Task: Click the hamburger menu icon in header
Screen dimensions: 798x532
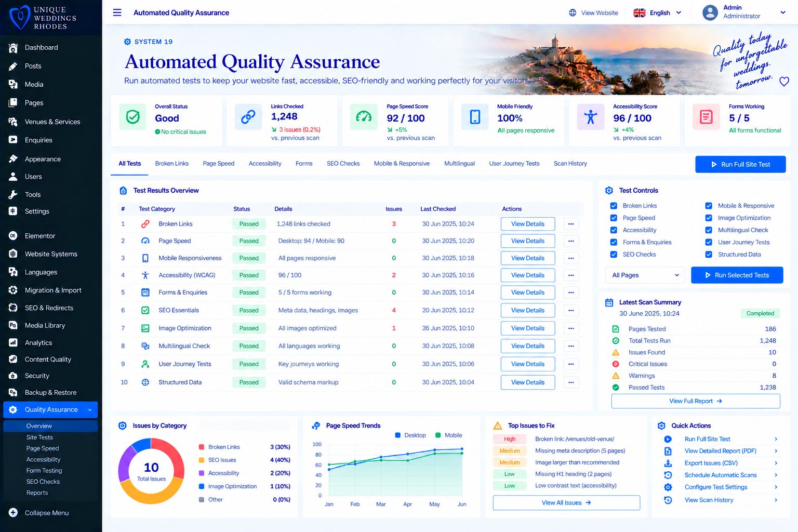Action: point(117,12)
